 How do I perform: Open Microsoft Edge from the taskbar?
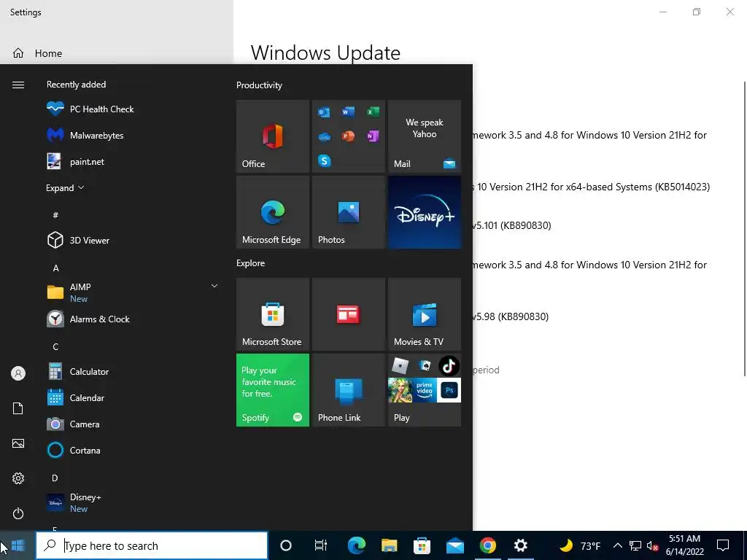pyautogui.click(x=356, y=545)
